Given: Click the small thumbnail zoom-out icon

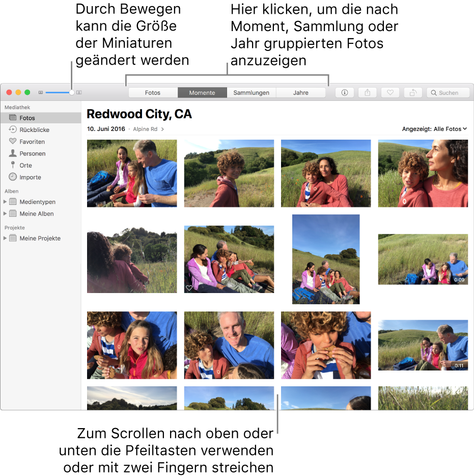Looking at the screenshot, I should click(x=41, y=93).
